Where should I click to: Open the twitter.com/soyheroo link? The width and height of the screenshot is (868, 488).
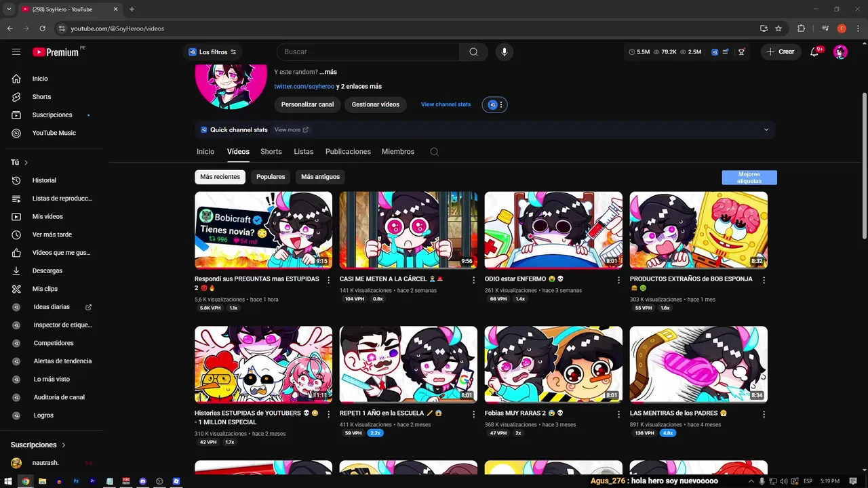tap(304, 86)
